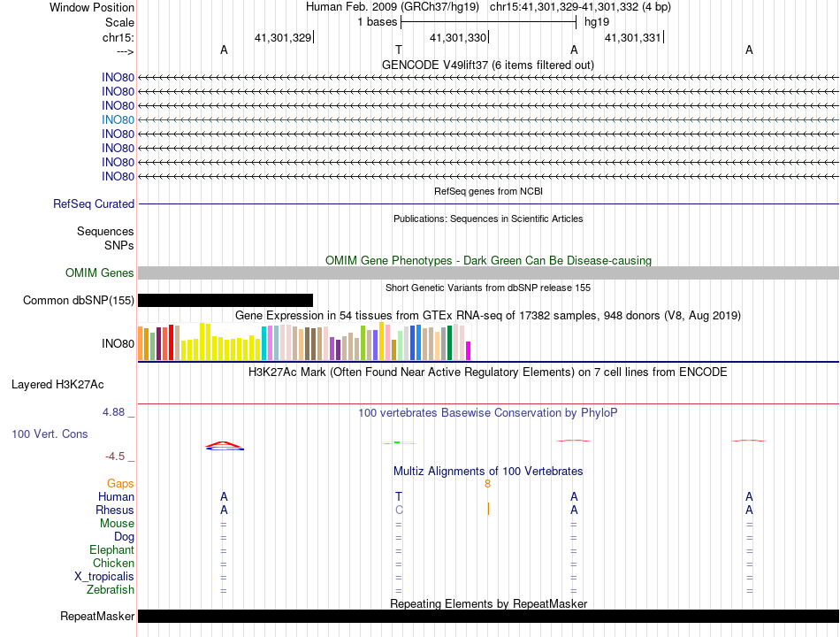Click the RefSeq Curated intron line
The image size is (840, 637).
(x=489, y=203)
